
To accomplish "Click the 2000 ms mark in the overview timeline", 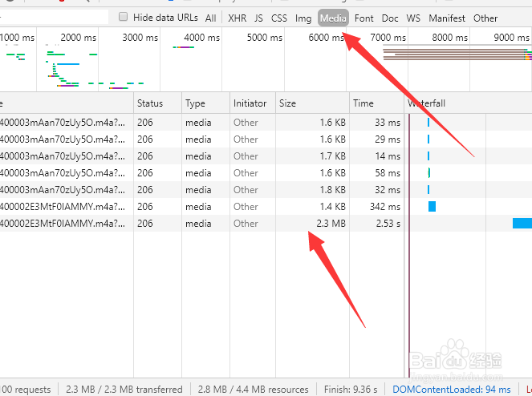I will click(79, 38).
